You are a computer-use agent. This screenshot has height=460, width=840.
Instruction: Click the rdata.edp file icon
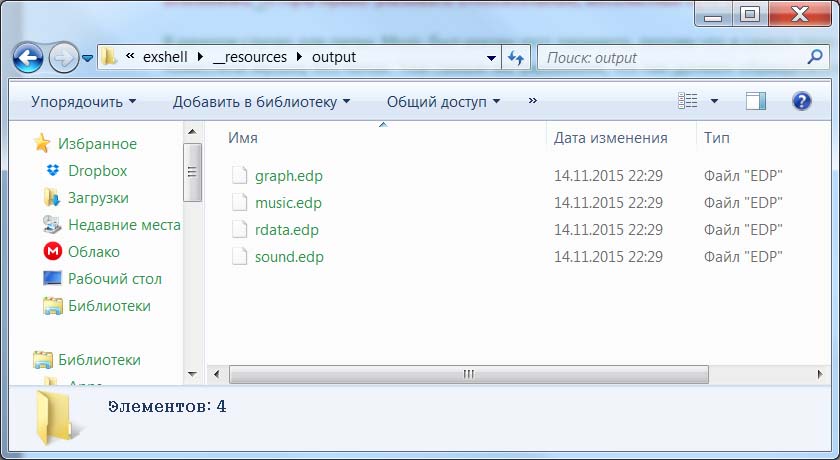tap(239, 230)
